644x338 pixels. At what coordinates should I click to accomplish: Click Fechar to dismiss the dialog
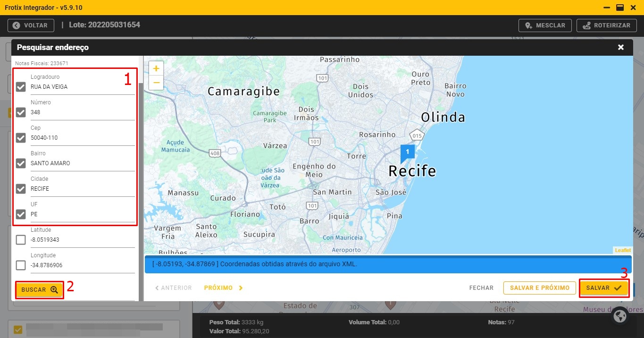[x=481, y=288]
